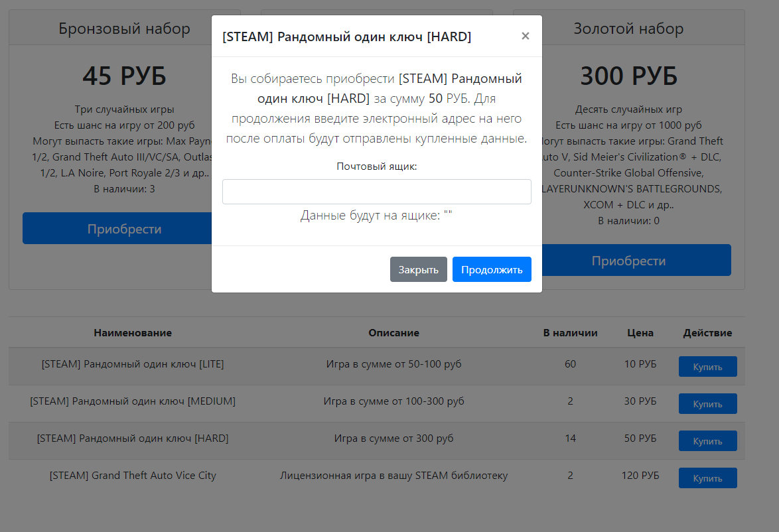This screenshot has width=779, height=532.
Task: Click the 45 РУБ price heading
Action: [124, 76]
